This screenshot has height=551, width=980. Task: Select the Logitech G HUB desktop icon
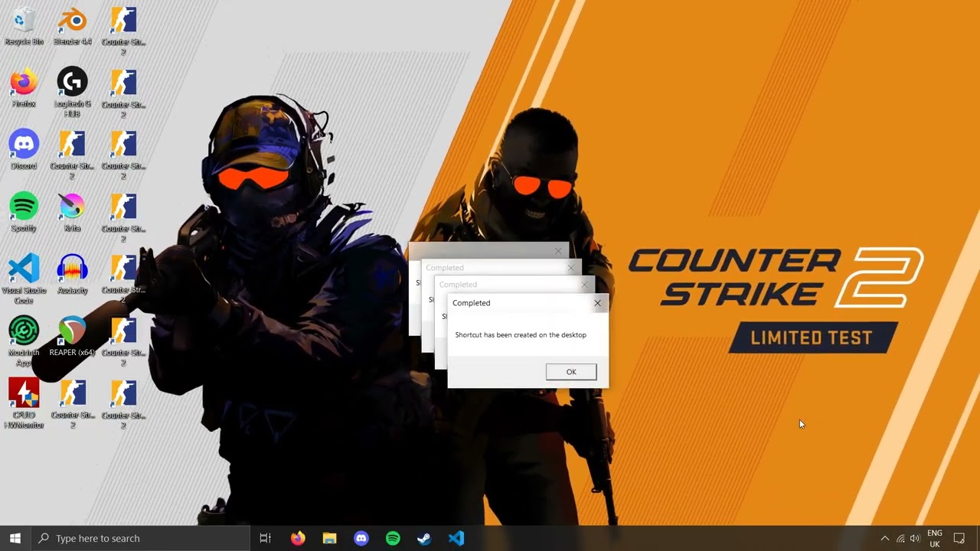(x=73, y=93)
